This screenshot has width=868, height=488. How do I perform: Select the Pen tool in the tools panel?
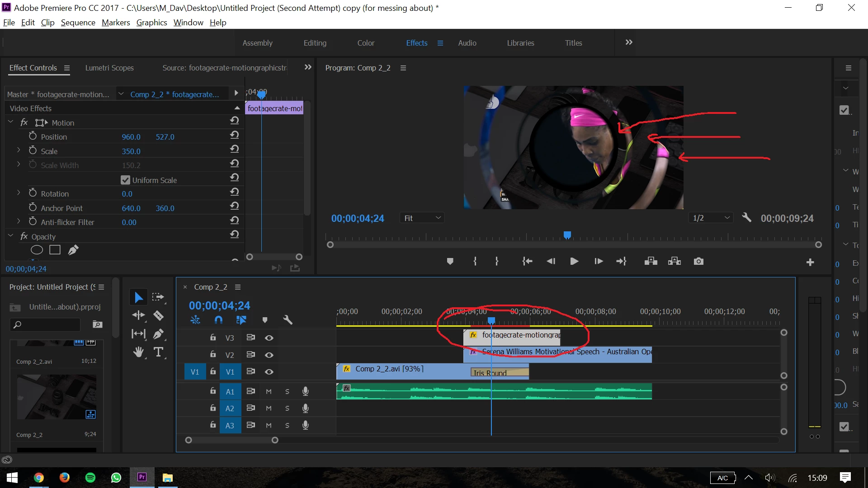pyautogui.click(x=158, y=334)
